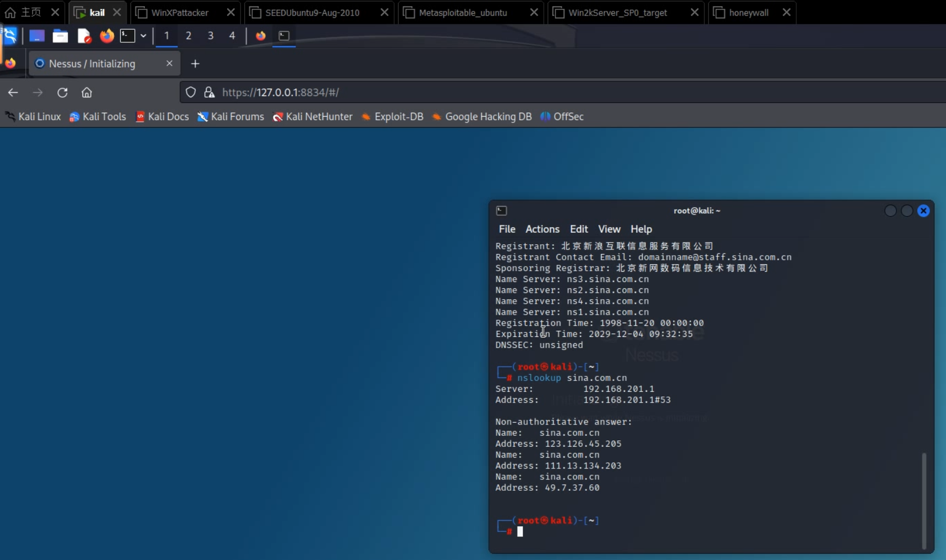
Task: Switch to the honeywall VM tab
Action: 749,12
